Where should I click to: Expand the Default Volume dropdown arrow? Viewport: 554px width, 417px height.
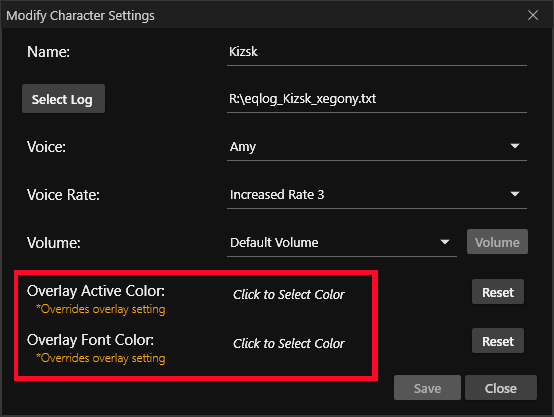[445, 242]
